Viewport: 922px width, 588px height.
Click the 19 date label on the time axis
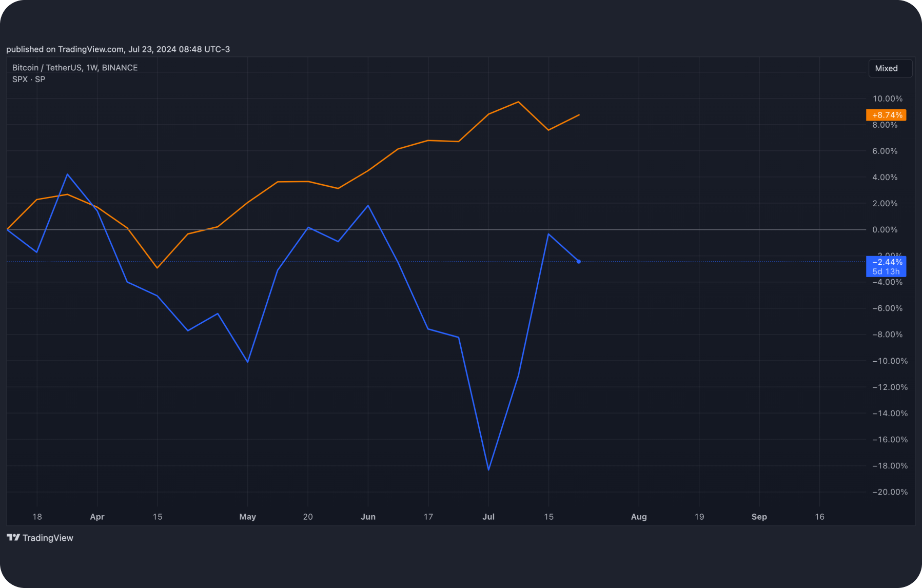click(699, 517)
